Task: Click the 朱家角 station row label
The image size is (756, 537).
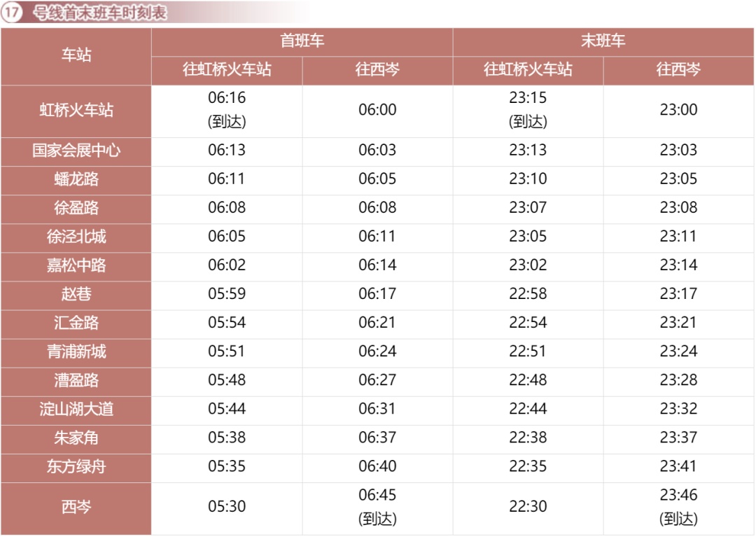Action: 76,438
